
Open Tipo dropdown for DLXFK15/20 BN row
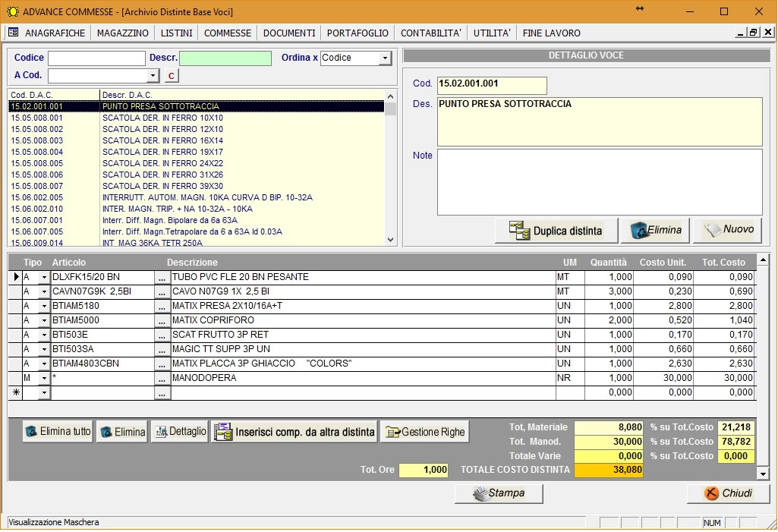pos(44,278)
